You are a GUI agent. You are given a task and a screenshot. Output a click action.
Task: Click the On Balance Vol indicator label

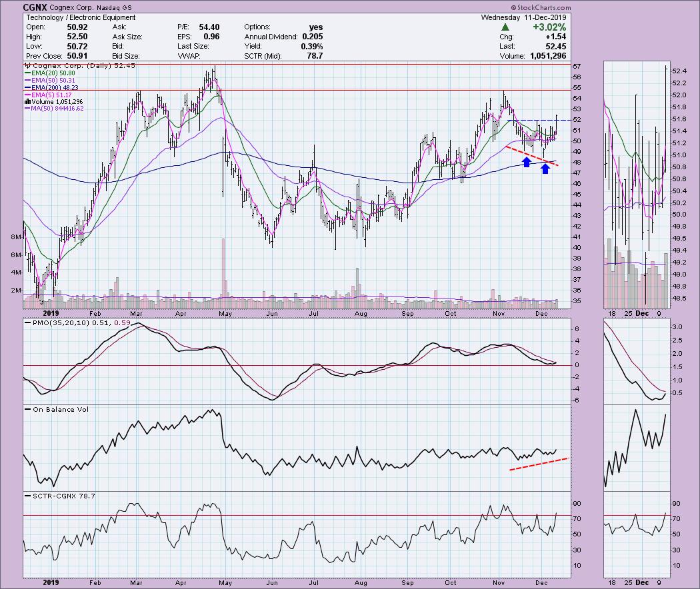point(61,409)
